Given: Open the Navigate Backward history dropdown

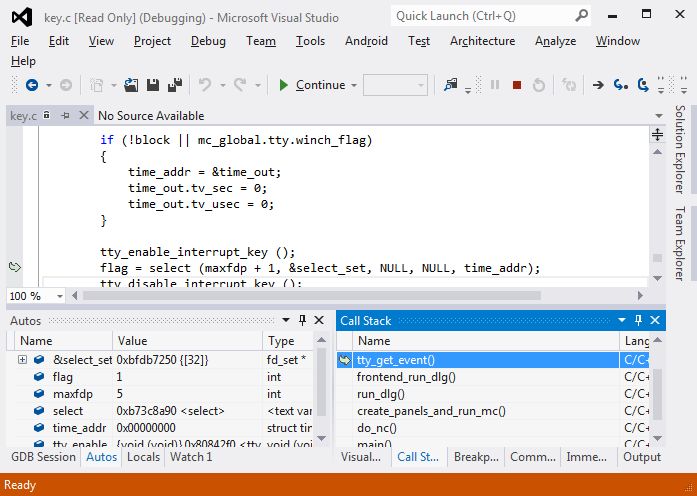Looking at the screenshot, I should (x=49, y=85).
